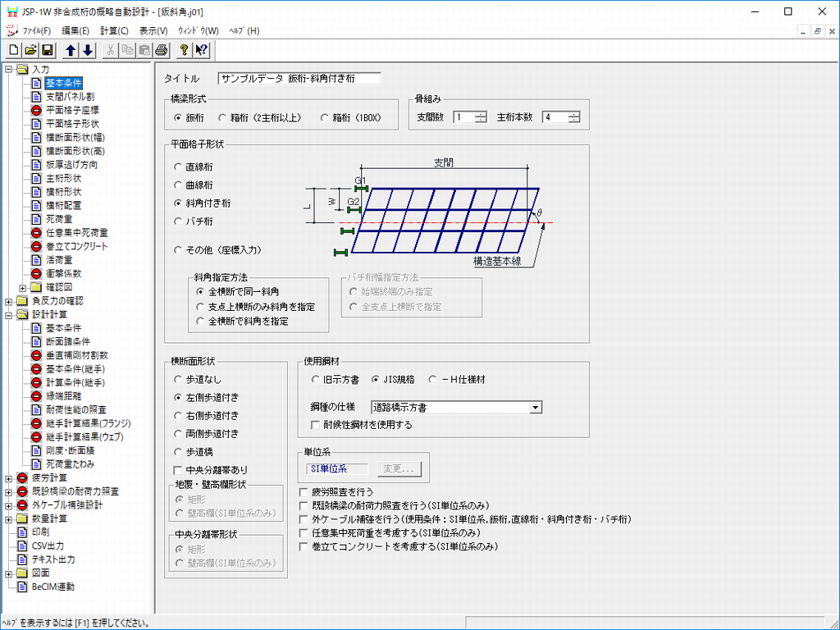The width and height of the screenshot is (840, 630).
Task: Click the yellow question mark help icon
Action: pyautogui.click(x=185, y=50)
